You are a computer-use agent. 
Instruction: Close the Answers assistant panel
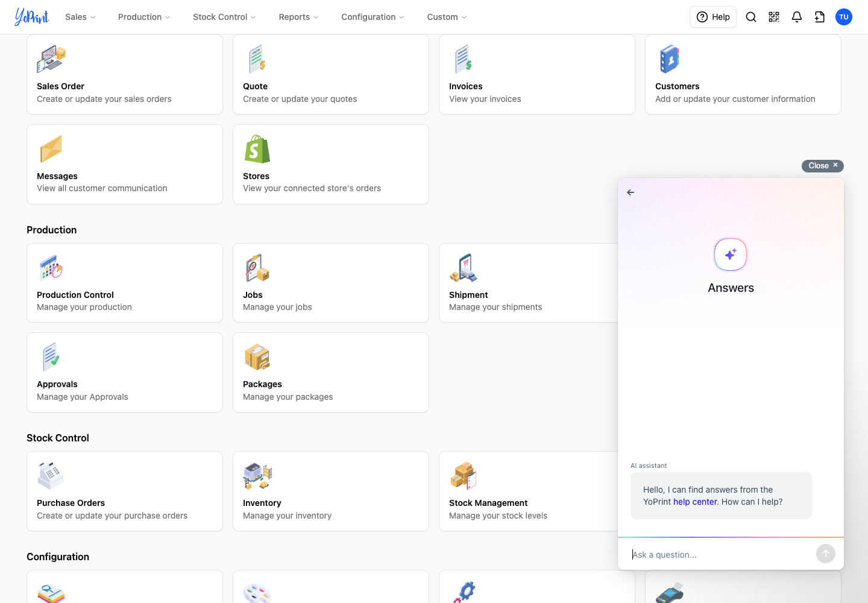click(x=823, y=166)
